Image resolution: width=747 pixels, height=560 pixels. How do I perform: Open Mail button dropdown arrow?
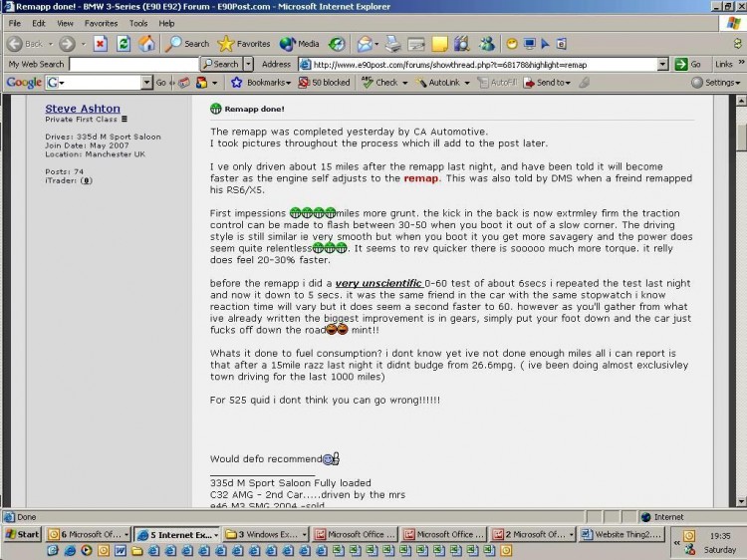coord(376,44)
